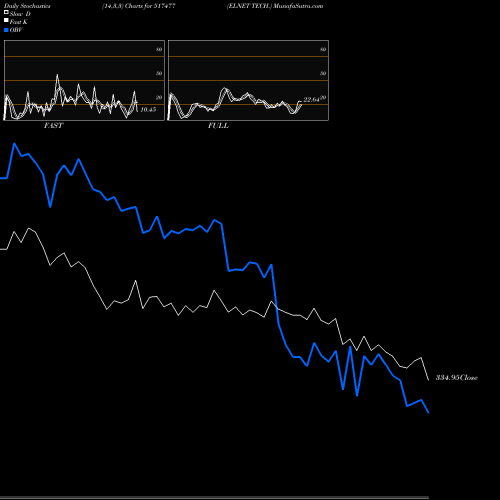Click the 'Fast K' legend label
The width and height of the screenshot is (500, 500).
19,22
